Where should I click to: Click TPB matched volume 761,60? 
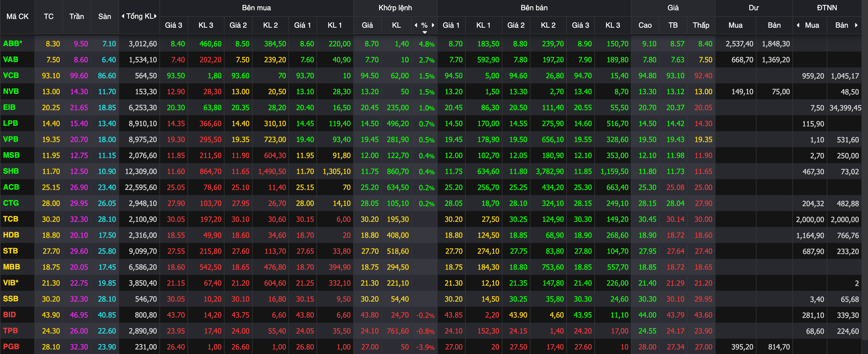pos(398,331)
